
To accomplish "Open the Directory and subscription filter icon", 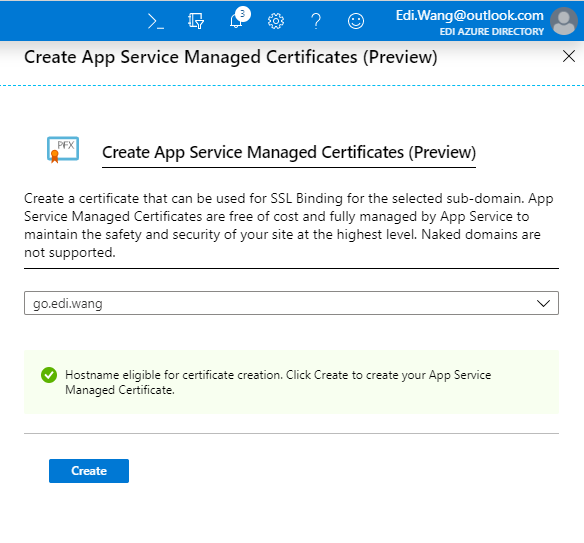I will 196,21.
